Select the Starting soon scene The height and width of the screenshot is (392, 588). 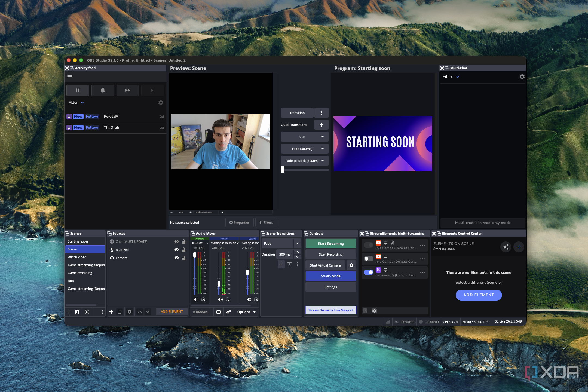85,241
